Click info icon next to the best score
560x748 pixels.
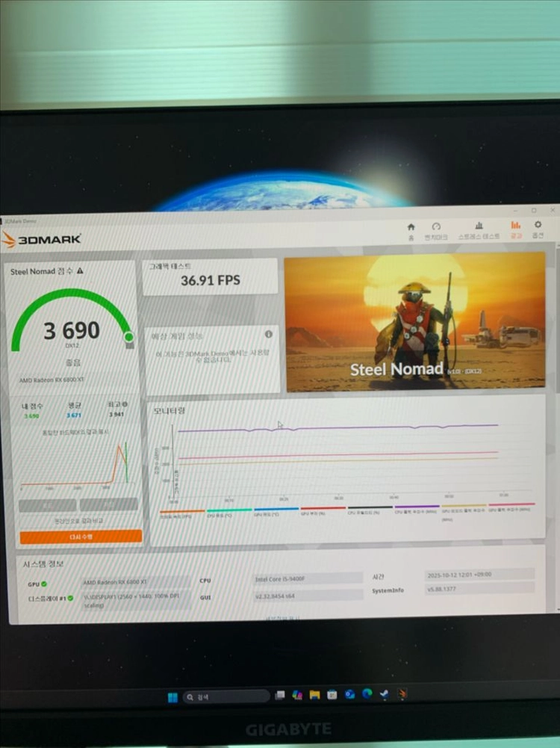click(x=125, y=404)
